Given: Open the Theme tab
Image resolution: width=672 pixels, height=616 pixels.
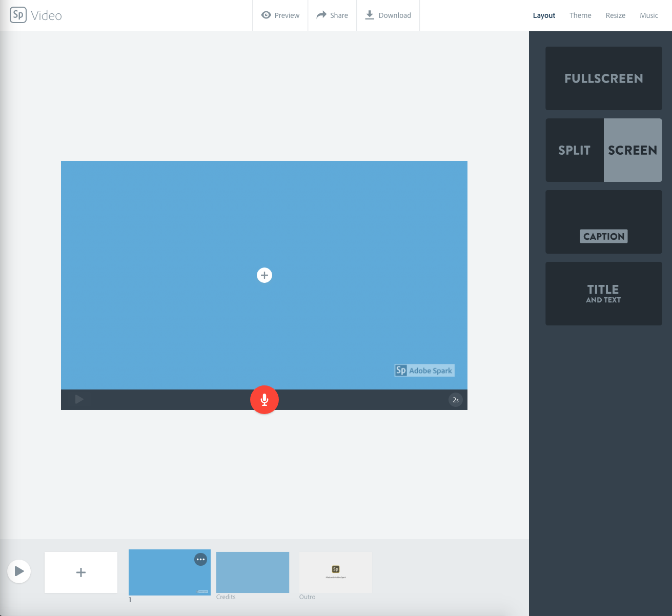Looking at the screenshot, I should [x=580, y=15].
